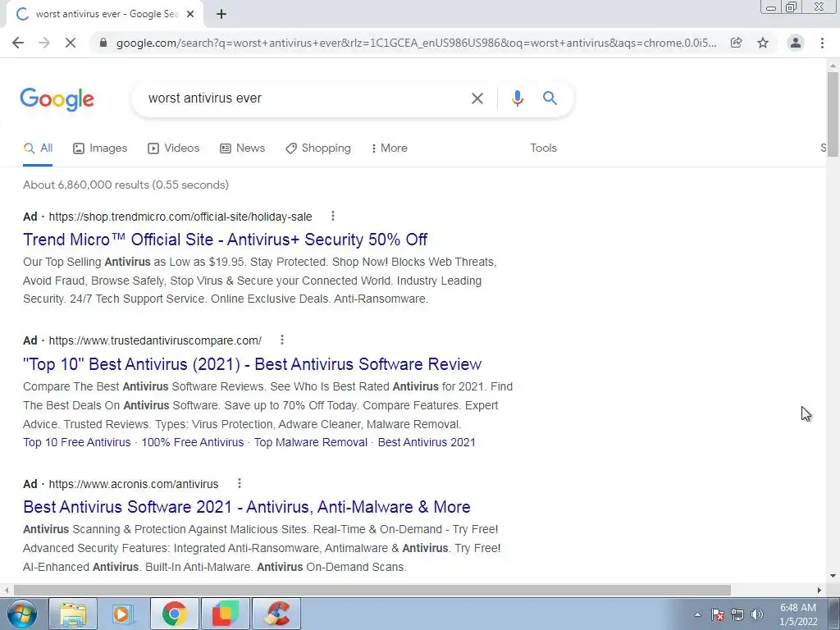Switch to Images results
The width and height of the screenshot is (840, 630).
[x=100, y=148]
